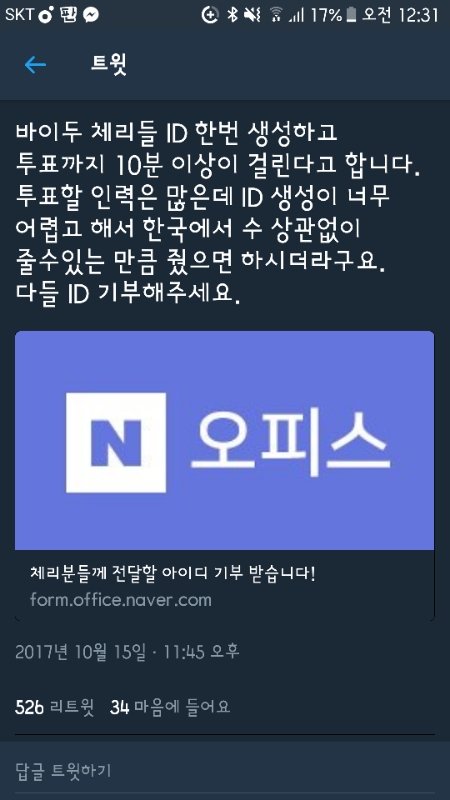Image resolution: width=450 pixels, height=800 pixels.
Task: Tap the 트윗 header title
Action: click(x=109, y=65)
